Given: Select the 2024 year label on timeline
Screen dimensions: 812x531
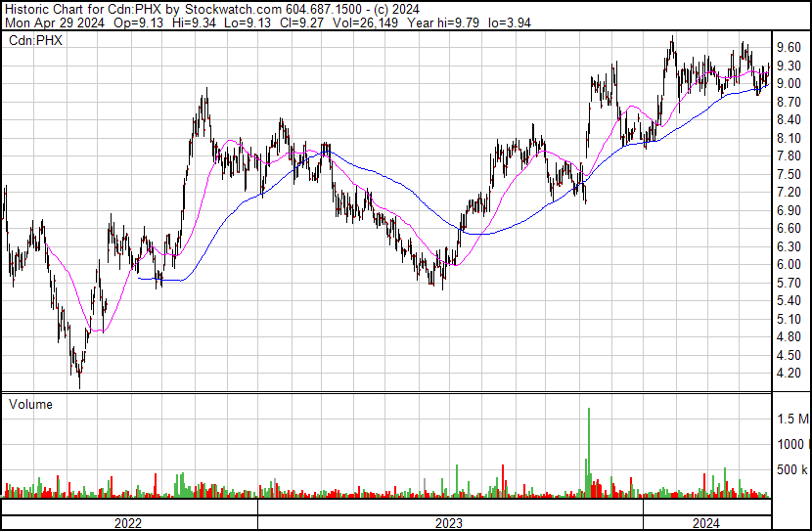Looking at the screenshot, I should (706, 523).
